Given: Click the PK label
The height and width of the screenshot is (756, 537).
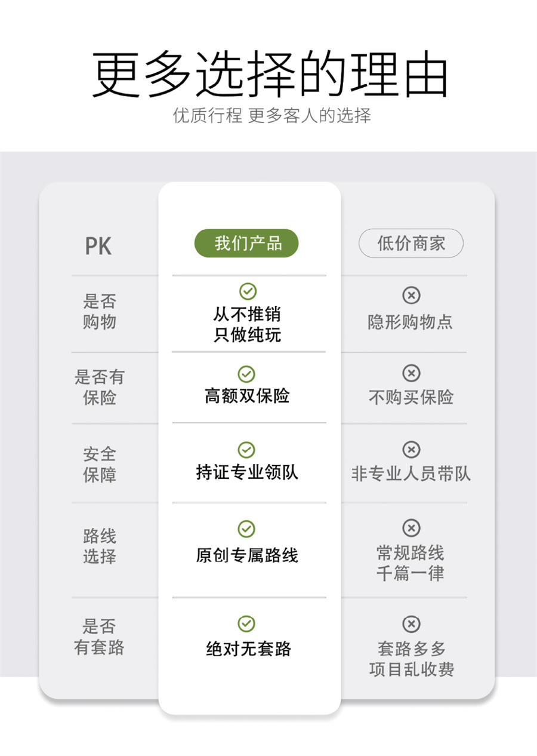Looking at the screenshot, I should [98, 245].
